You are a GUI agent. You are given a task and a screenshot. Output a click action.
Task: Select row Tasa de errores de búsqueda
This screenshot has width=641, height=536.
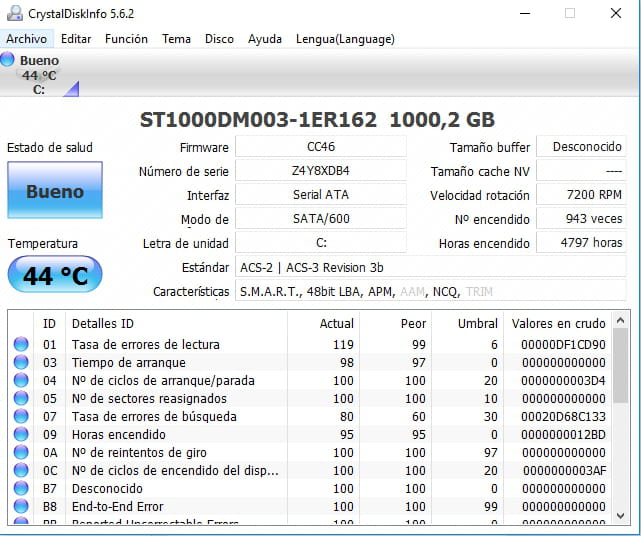click(x=310, y=416)
